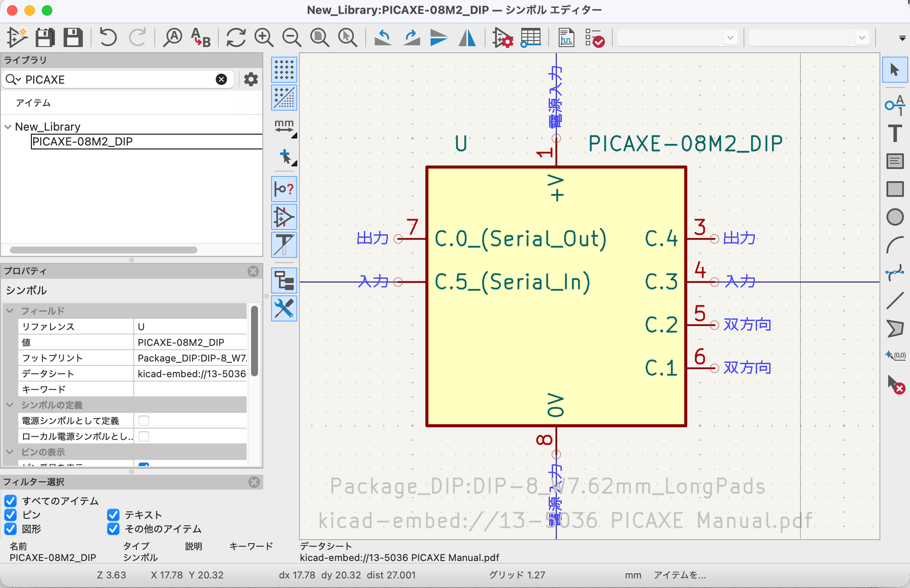Open the symbol datasheet
Image resolution: width=910 pixels, height=588 pixels.
coord(566,37)
